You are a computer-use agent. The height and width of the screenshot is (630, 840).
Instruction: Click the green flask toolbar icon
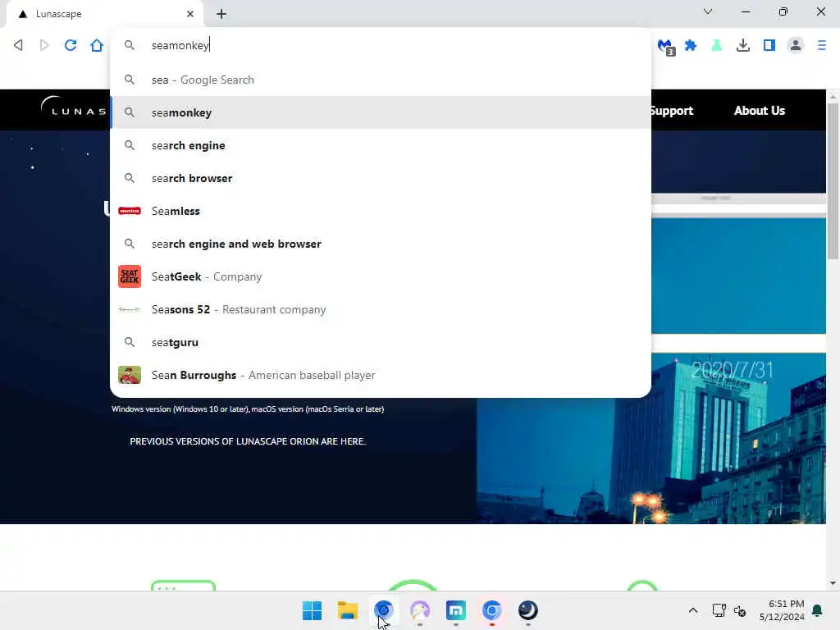coord(716,46)
